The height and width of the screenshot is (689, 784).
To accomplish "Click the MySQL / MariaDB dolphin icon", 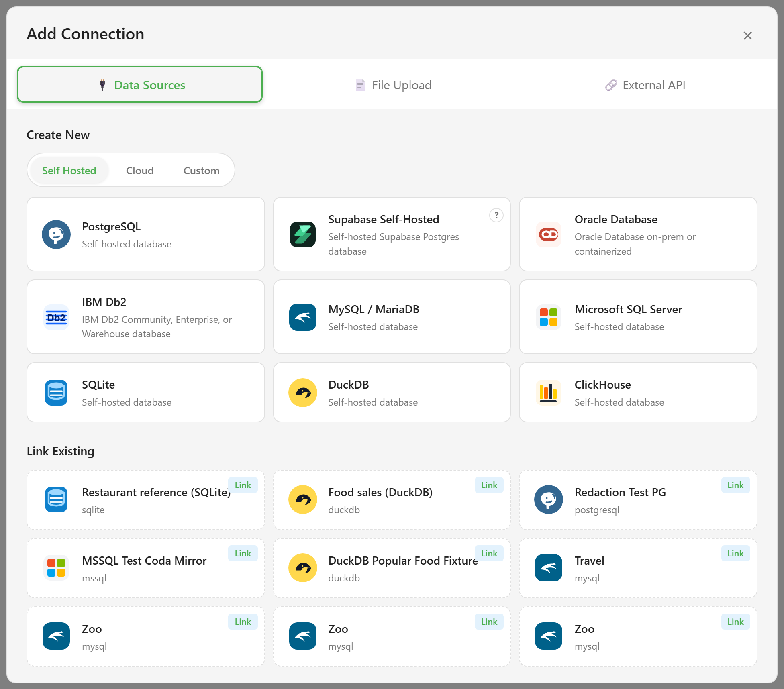I will pos(303,317).
